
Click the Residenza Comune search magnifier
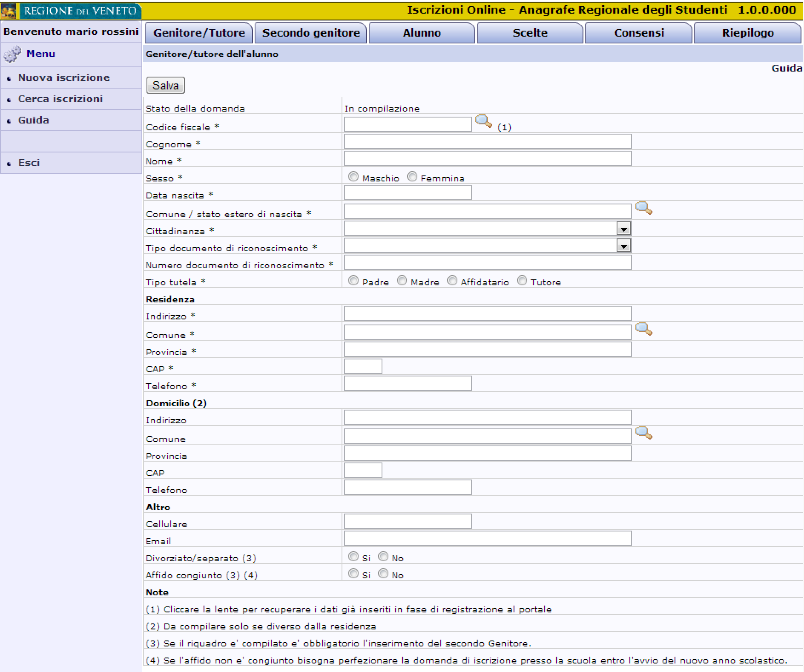[x=643, y=329]
